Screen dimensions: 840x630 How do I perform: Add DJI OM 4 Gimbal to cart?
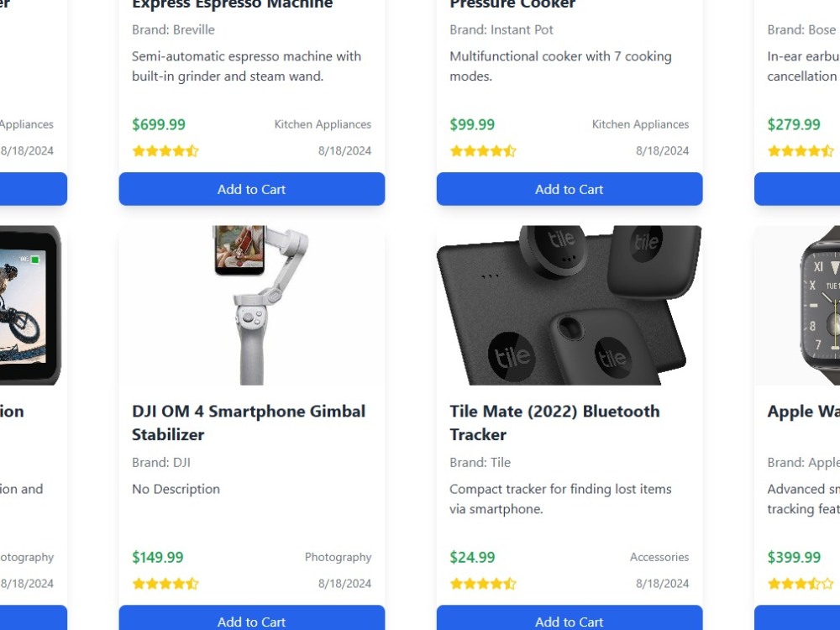pos(252,617)
